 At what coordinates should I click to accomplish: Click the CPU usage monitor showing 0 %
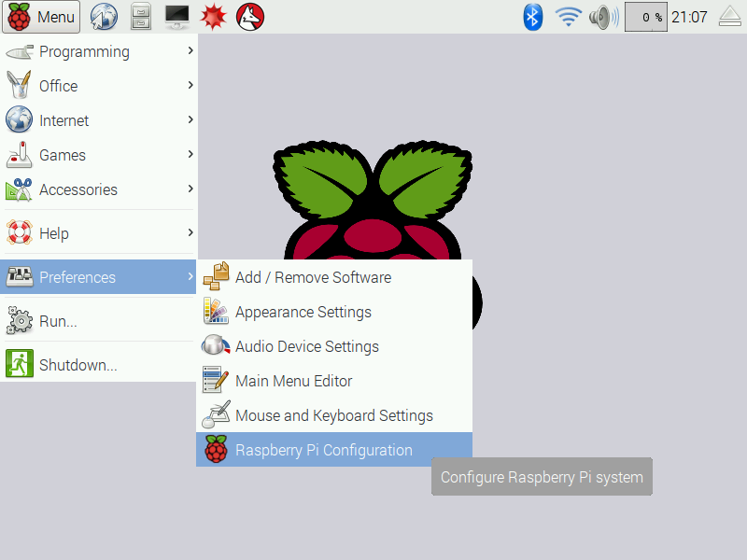click(x=645, y=17)
